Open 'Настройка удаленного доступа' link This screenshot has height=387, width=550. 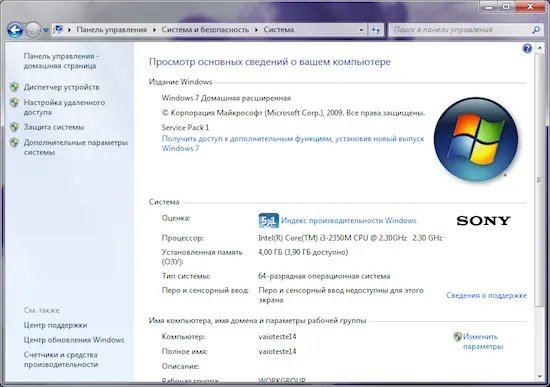64,107
